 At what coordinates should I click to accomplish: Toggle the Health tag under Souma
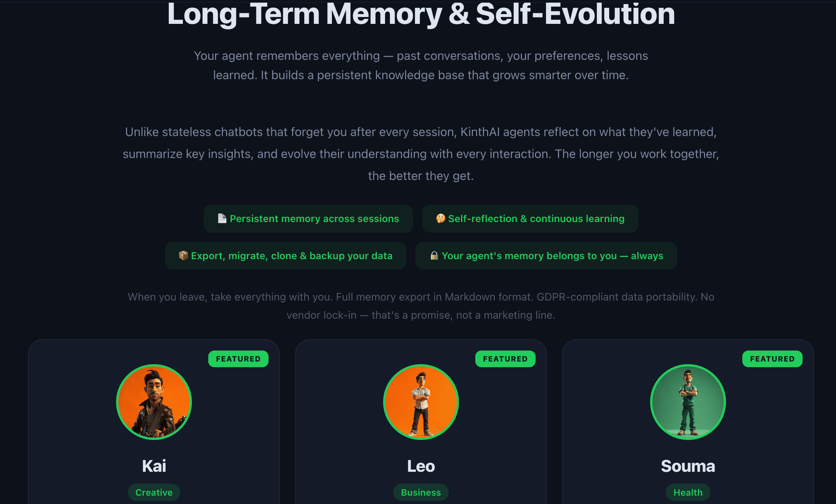click(688, 492)
